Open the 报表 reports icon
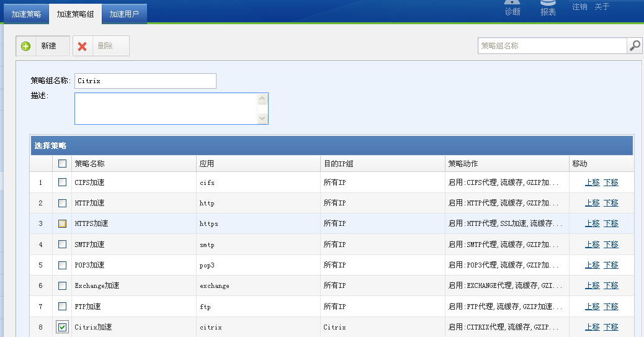Image resolution: width=644 pixels, height=337 pixels. (548, 7)
